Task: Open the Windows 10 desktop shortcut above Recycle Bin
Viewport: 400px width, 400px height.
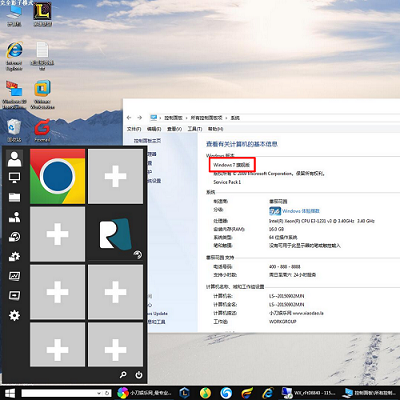Action: tap(14, 95)
